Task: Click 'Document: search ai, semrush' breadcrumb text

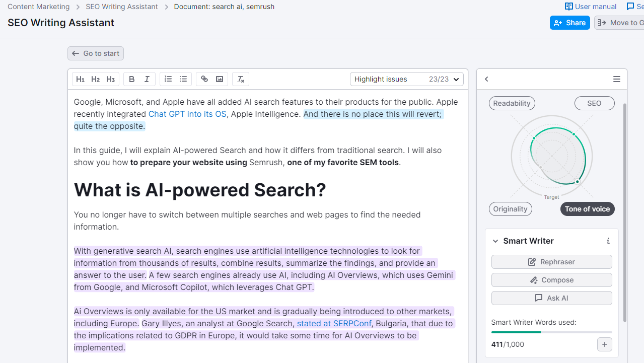Action: point(224,7)
